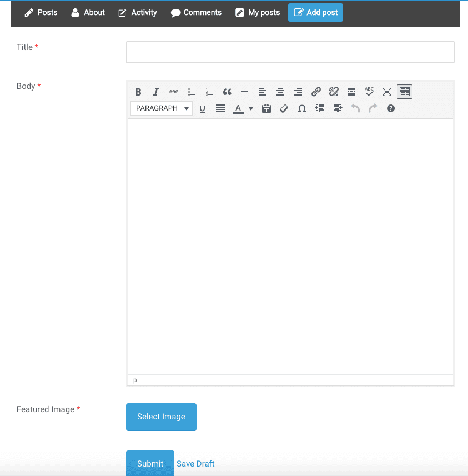The height and width of the screenshot is (476, 468).
Task: Insert a bulleted list
Action: pos(192,92)
